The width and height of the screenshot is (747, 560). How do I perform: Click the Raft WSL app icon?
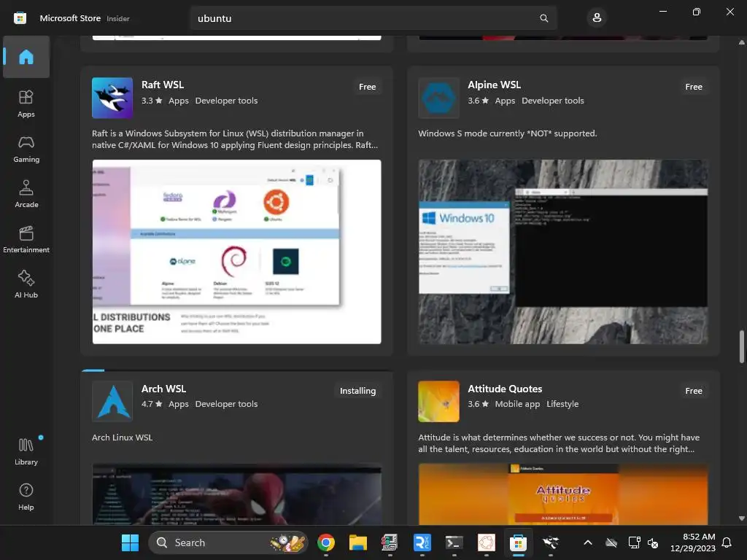tap(112, 98)
